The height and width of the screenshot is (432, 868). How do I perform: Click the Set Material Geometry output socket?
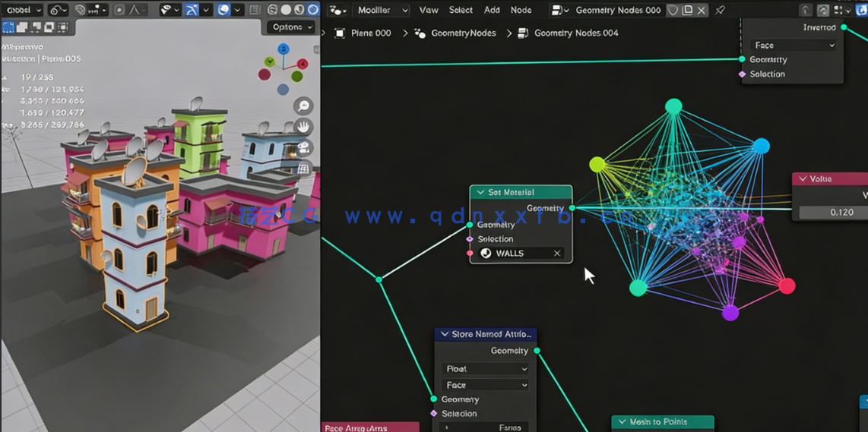[572, 208]
